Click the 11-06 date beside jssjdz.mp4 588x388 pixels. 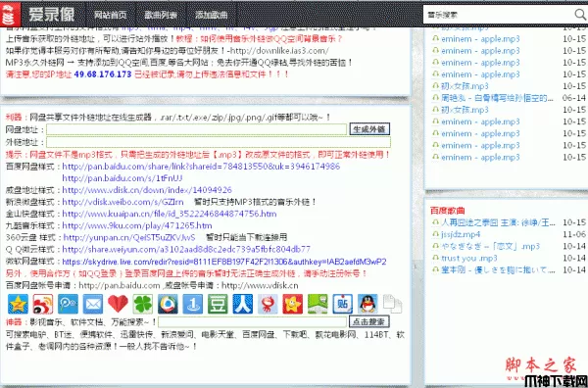pyautogui.click(x=574, y=234)
